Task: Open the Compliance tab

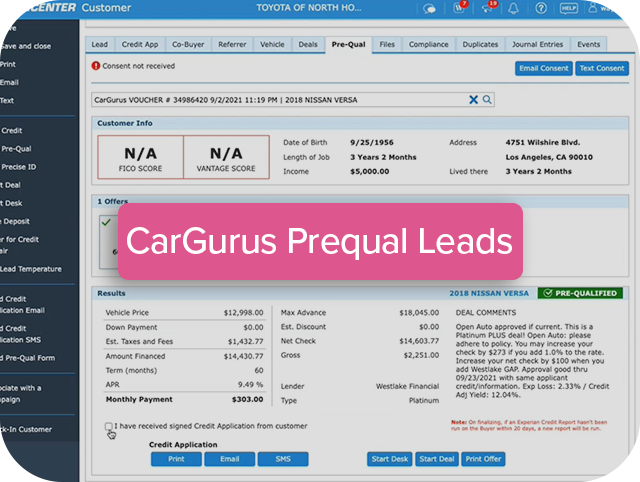Action: [427, 45]
